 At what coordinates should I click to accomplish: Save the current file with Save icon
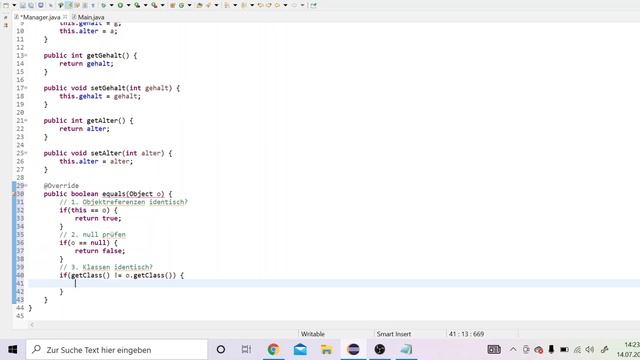22,5
